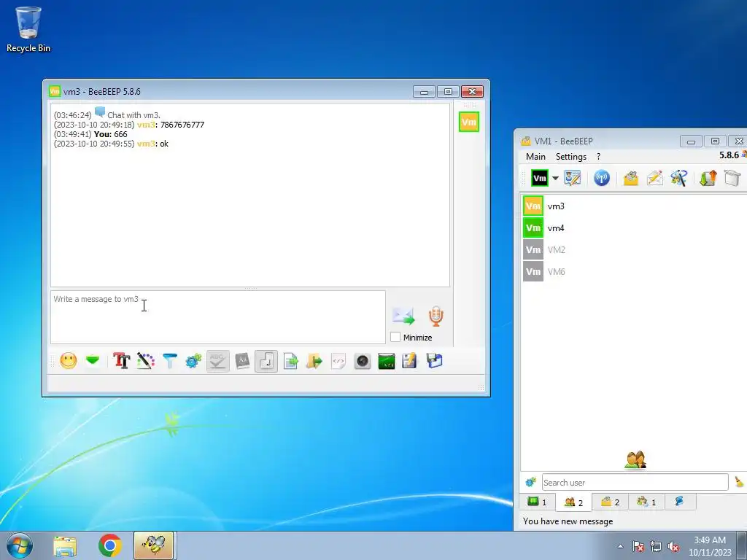This screenshot has height=560, width=747.
Task: Open file transfers up-down arrows icon
Action: coord(708,179)
